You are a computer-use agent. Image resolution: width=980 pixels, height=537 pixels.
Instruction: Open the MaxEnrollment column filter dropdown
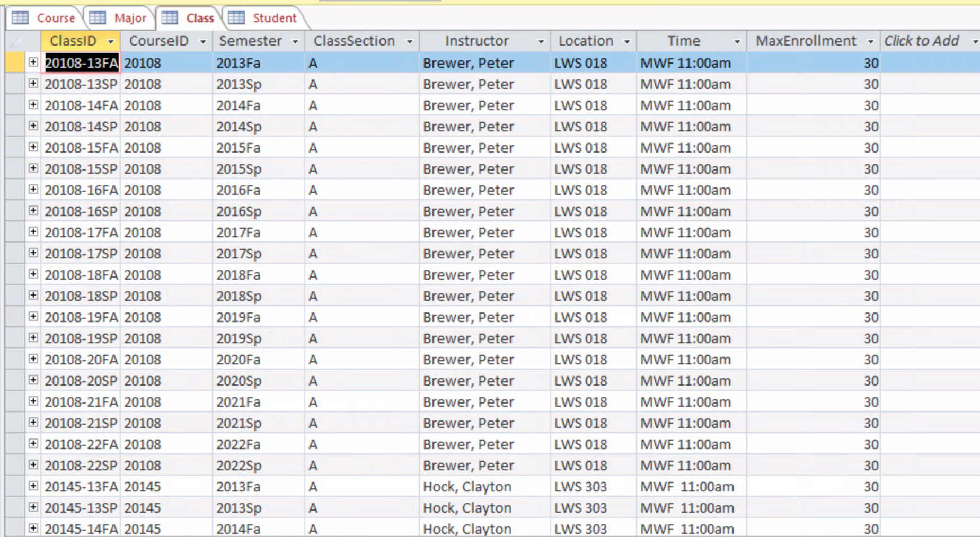tap(870, 41)
